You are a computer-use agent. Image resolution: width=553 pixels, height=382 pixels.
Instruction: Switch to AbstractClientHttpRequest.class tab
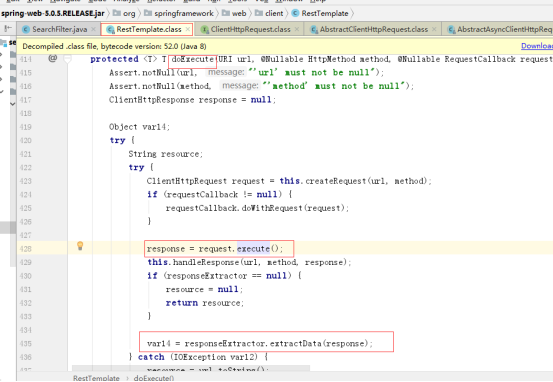[373, 29]
